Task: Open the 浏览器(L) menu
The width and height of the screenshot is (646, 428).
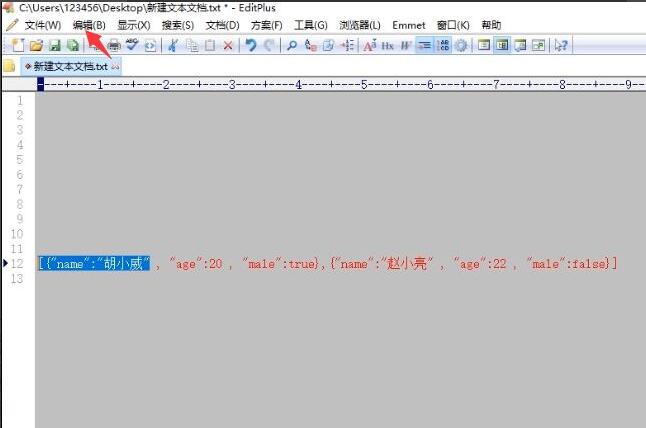Action: [360, 25]
